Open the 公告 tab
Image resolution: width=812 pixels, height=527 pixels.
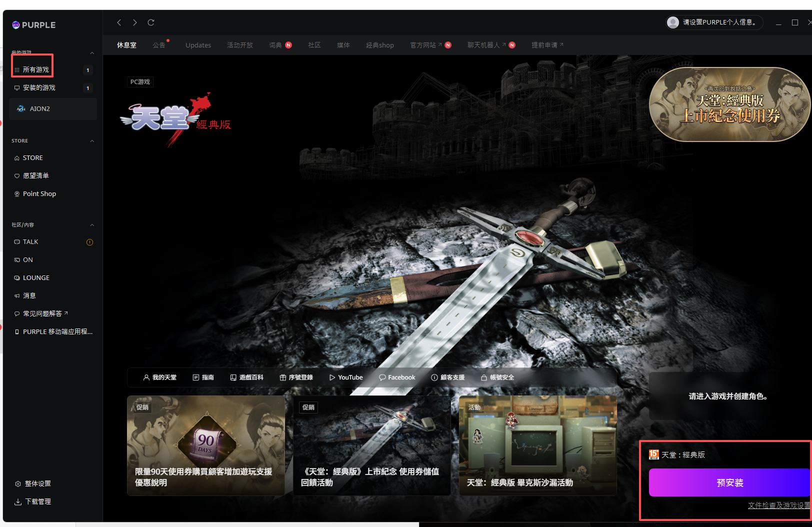pyautogui.click(x=159, y=45)
